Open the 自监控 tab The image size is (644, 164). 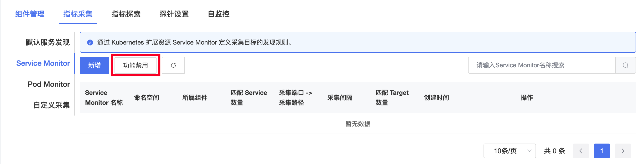[219, 14]
